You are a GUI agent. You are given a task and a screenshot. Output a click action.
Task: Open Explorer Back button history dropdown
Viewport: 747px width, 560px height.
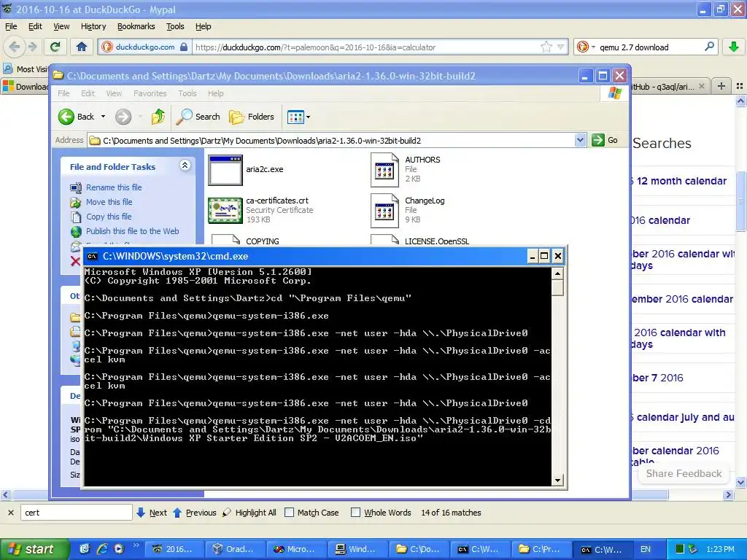coord(103,117)
